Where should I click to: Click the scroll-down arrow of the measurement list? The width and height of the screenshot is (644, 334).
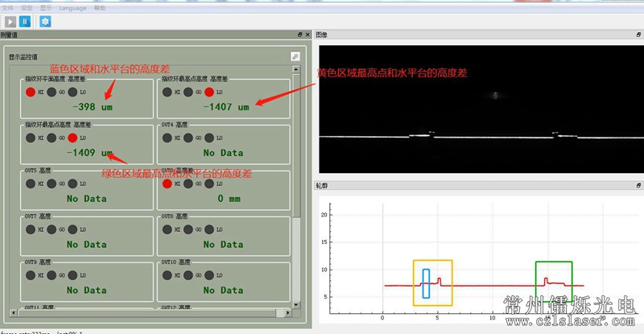tap(295, 303)
